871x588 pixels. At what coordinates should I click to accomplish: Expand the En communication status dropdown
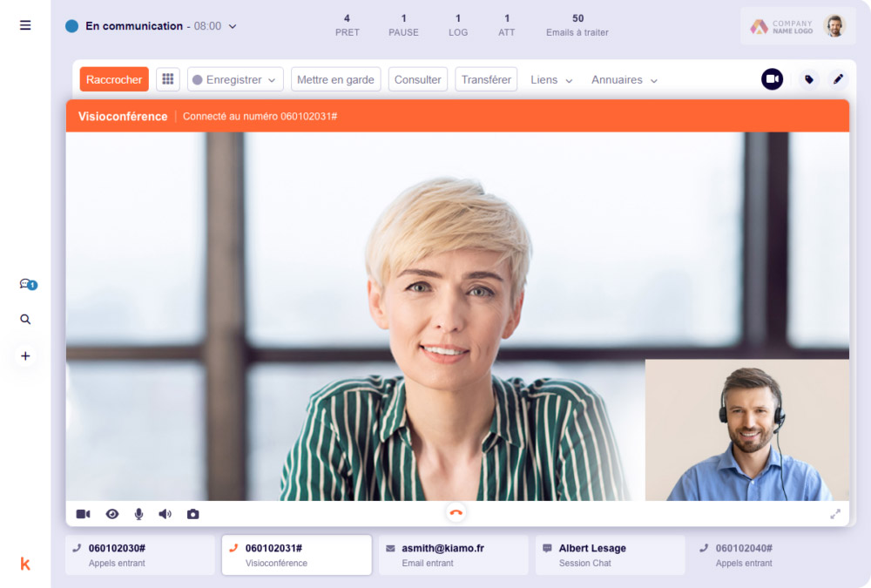[x=233, y=26]
